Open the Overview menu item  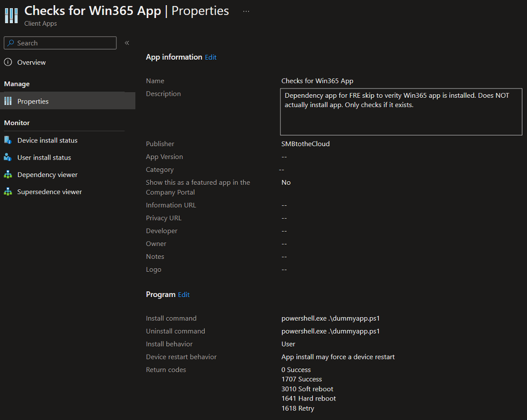(x=31, y=62)
